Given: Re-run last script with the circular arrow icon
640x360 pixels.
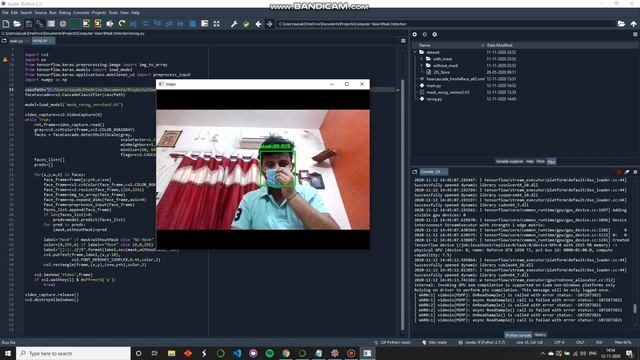Looking at the screenshot, I should [122, 24].
